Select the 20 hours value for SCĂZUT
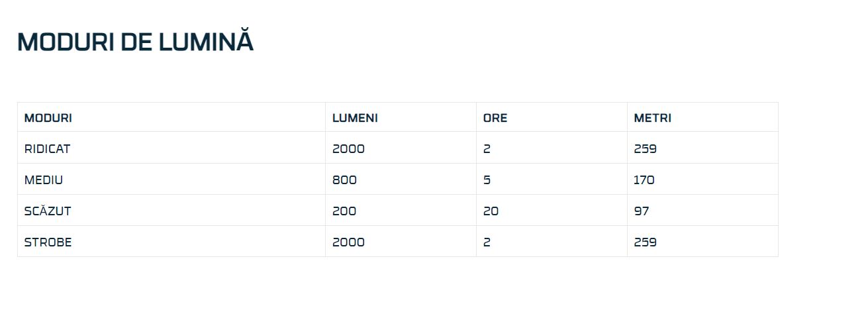This screenshot has height=312, width=868. pyautogui.click(x=491, y=211)
